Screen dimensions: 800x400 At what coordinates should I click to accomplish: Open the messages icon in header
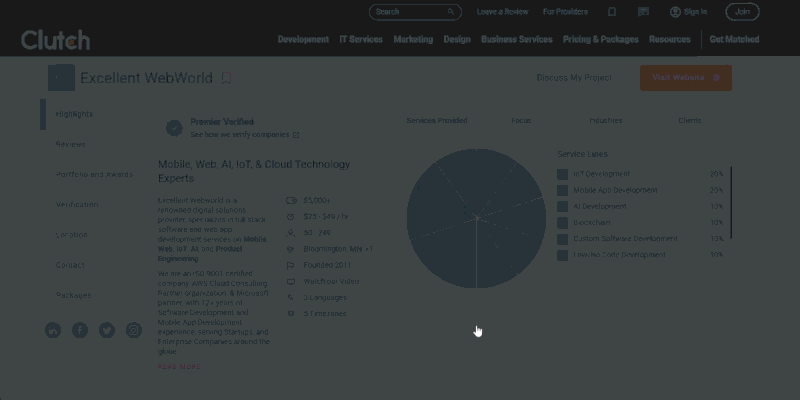pyautogui.click(x=644, y=12)
